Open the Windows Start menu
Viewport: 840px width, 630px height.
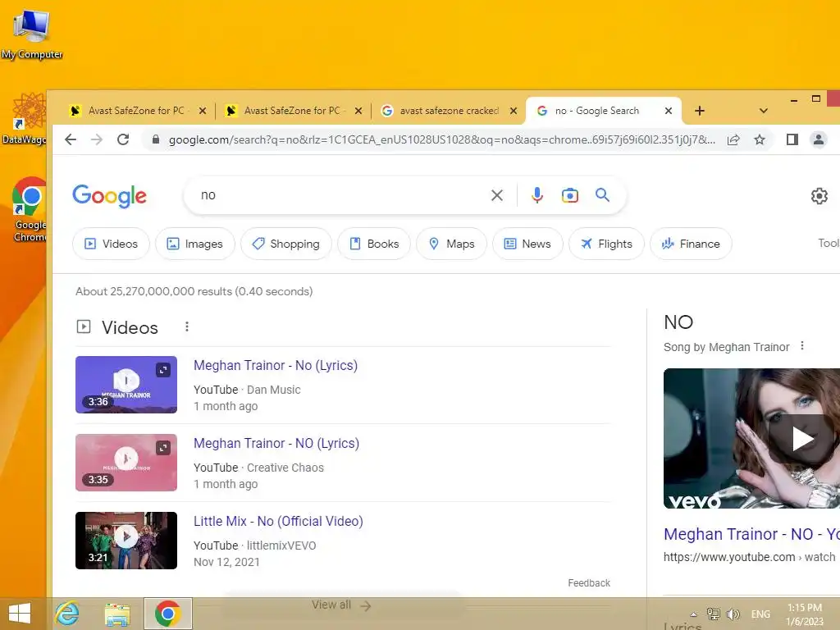click(x=20, y=614)
